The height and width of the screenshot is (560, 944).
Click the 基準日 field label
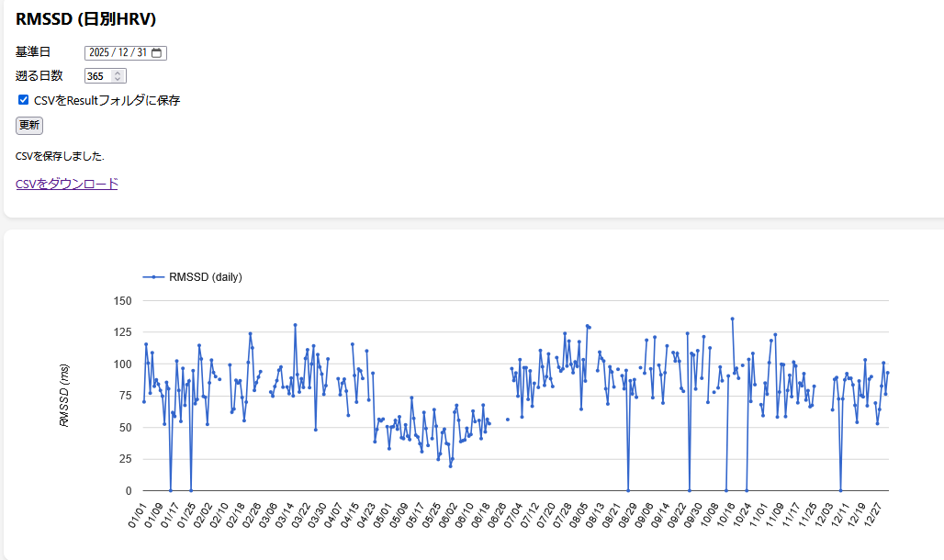pyautogui.click(x=33, y=52)
